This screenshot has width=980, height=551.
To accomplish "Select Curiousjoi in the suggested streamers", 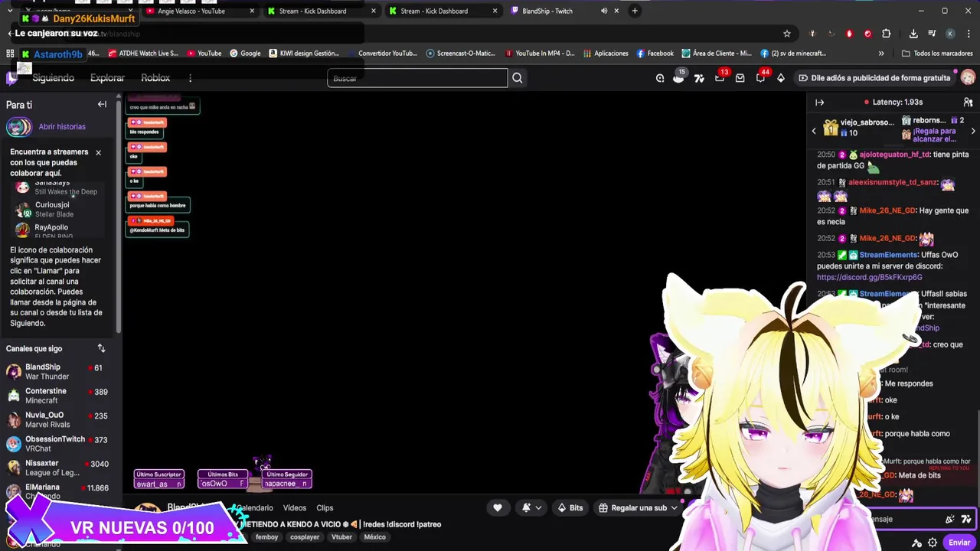I will tap(52, 205).
